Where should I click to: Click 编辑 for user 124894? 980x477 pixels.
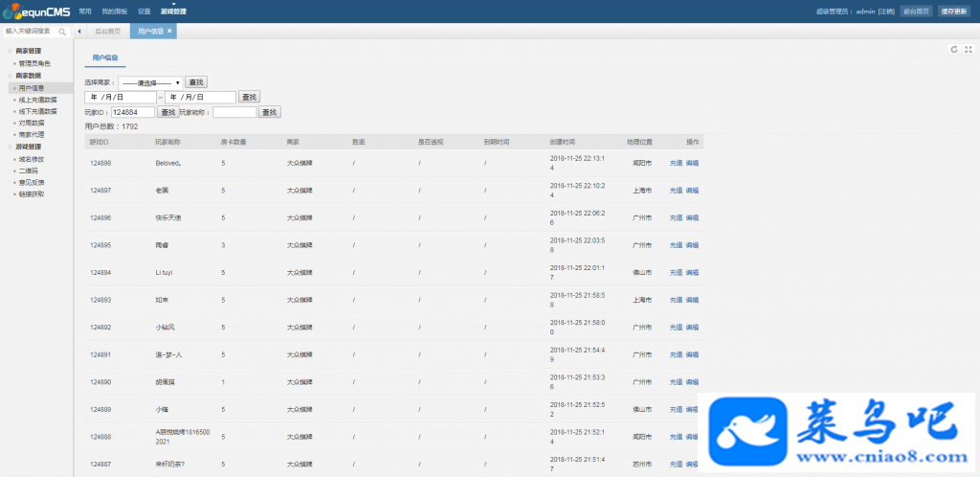point(692,273)
